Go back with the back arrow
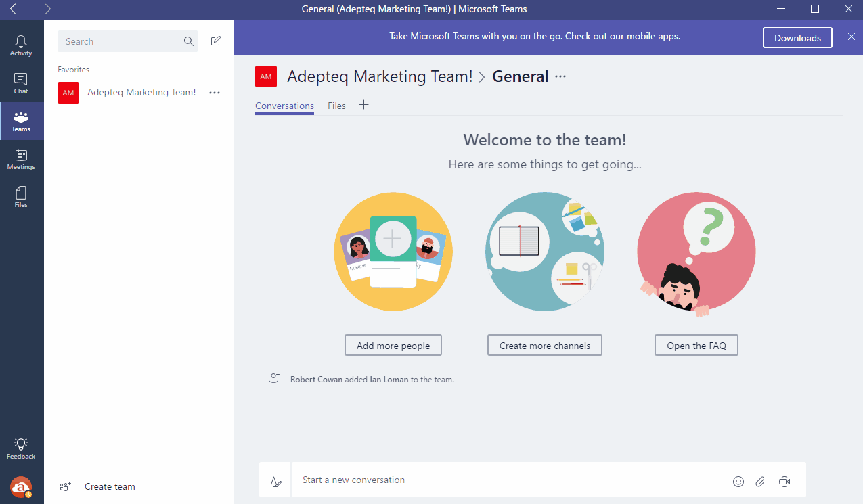 tap(14, 9)
